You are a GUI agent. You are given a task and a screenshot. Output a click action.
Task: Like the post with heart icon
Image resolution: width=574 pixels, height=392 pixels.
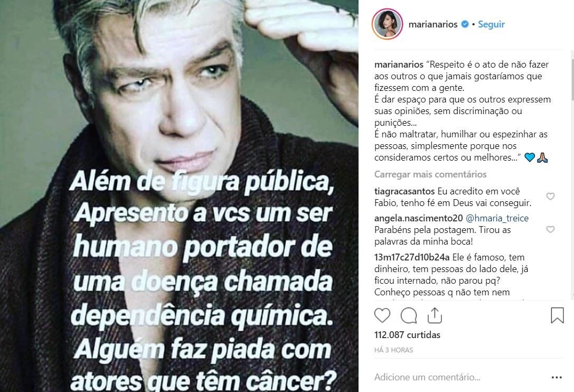[382, 315]
